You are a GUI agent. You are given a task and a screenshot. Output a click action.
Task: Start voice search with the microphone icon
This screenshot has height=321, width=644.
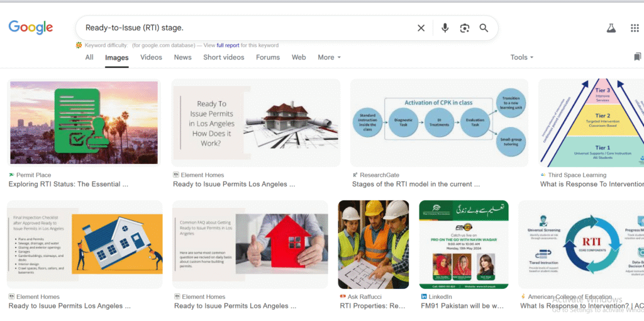(445, 28)
